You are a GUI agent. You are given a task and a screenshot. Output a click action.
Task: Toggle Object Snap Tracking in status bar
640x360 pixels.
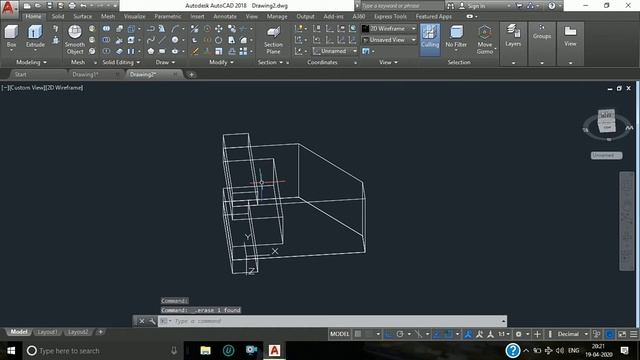coord(437,334)
